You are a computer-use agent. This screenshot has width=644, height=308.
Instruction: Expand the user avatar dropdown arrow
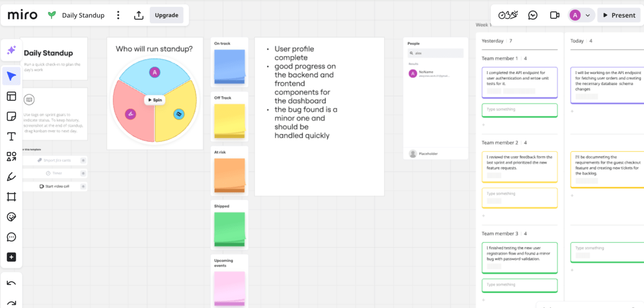(x=588, y=16)
